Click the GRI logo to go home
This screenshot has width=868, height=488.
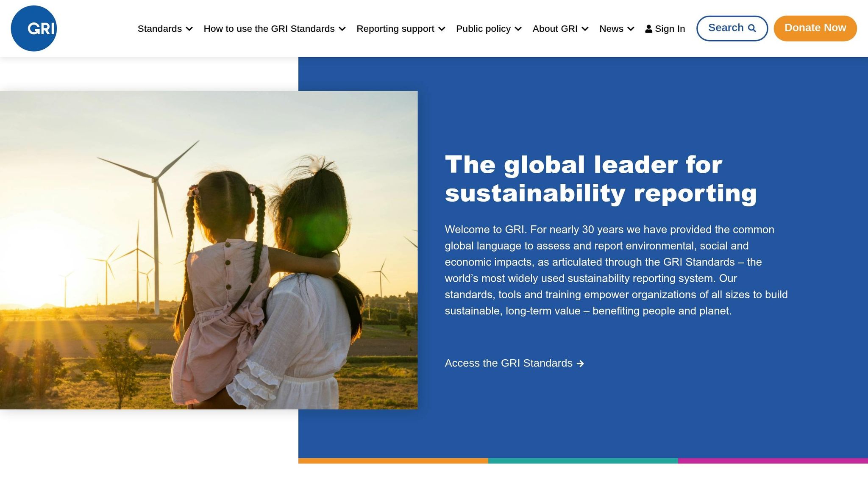34,28
